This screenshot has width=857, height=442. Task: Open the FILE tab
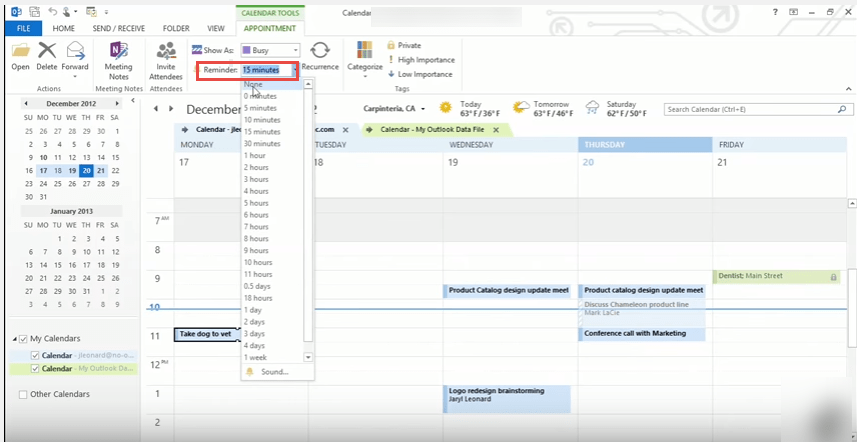[x=24, y=28]
